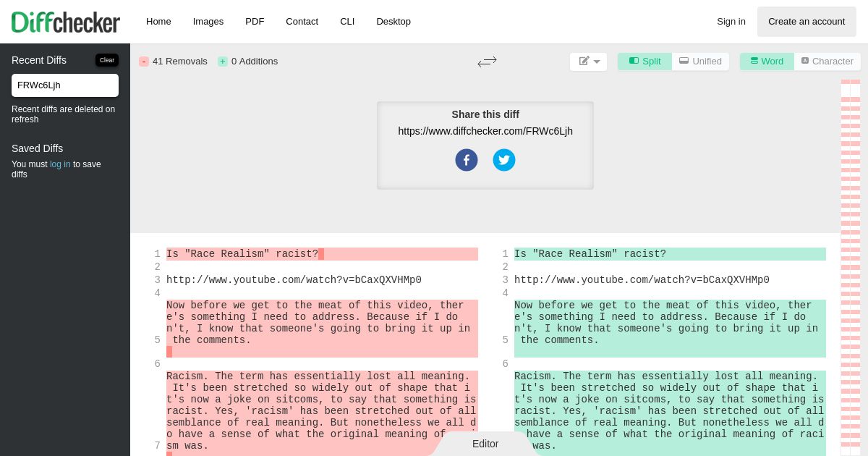Open the PDF comparison page
The width and height of the screenshot is (868, 456).
point(255,22)
